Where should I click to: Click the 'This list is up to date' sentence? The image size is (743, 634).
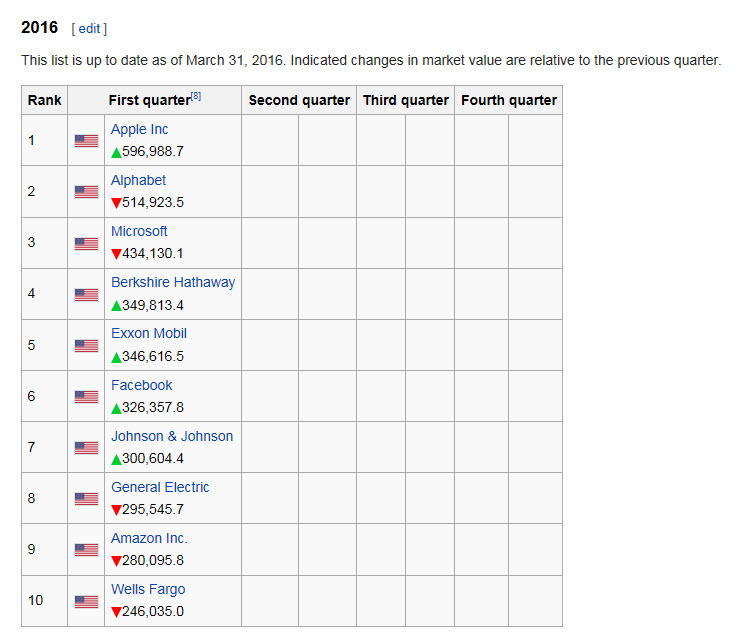click(371, 61)
